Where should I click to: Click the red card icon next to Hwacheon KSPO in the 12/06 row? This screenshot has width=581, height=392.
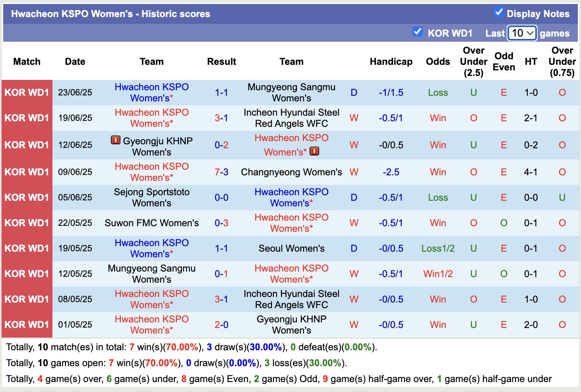point(314,151)
